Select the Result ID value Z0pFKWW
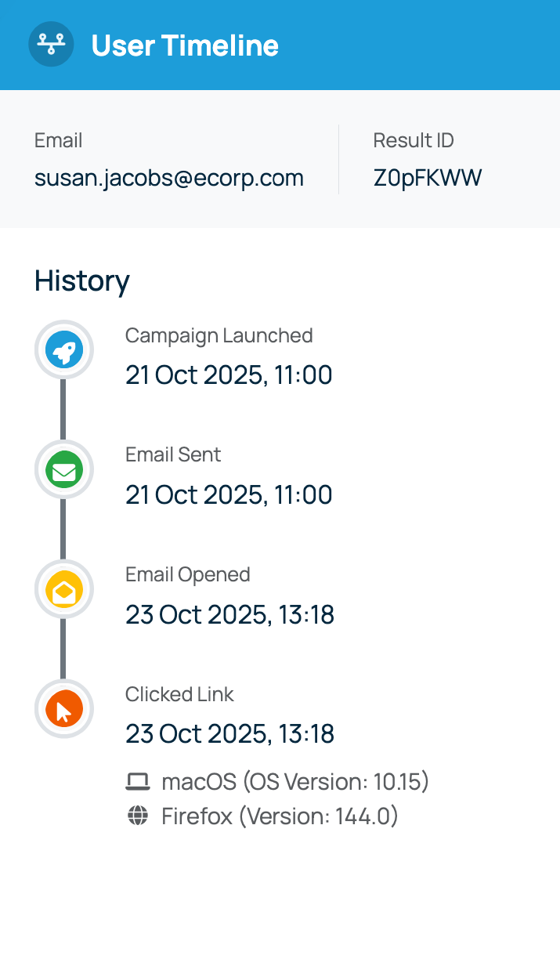This screenshot has width=560, height=959. coord(428,179)
